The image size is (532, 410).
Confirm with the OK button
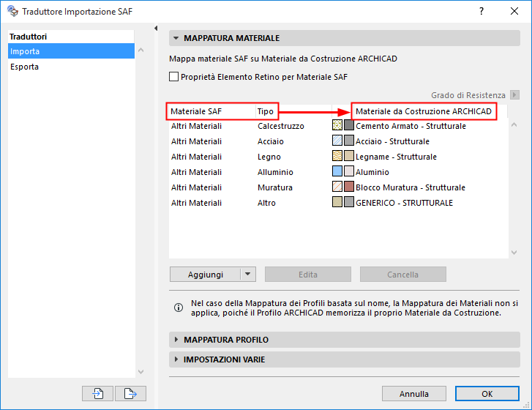coord(487,393)
